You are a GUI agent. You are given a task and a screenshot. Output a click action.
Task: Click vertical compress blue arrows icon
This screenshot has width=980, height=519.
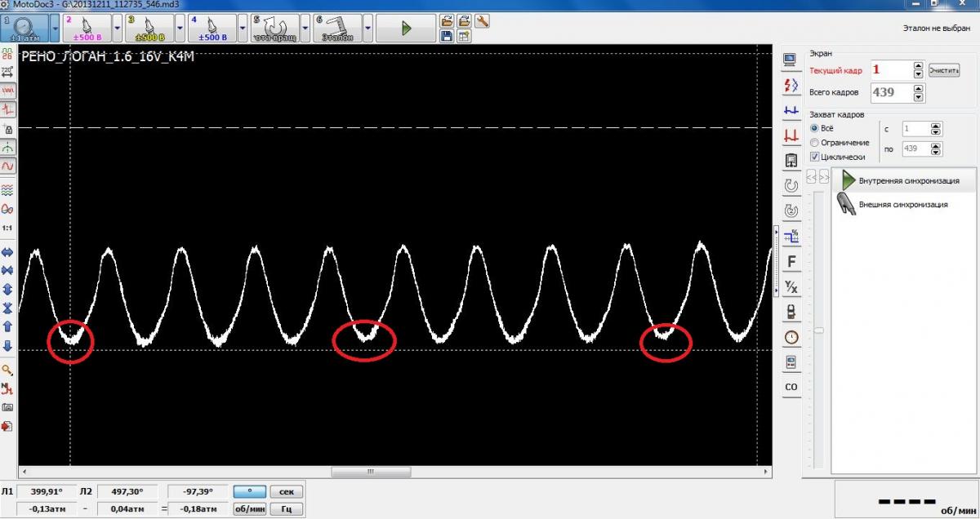pyautogui.click(x=7, y=308)
